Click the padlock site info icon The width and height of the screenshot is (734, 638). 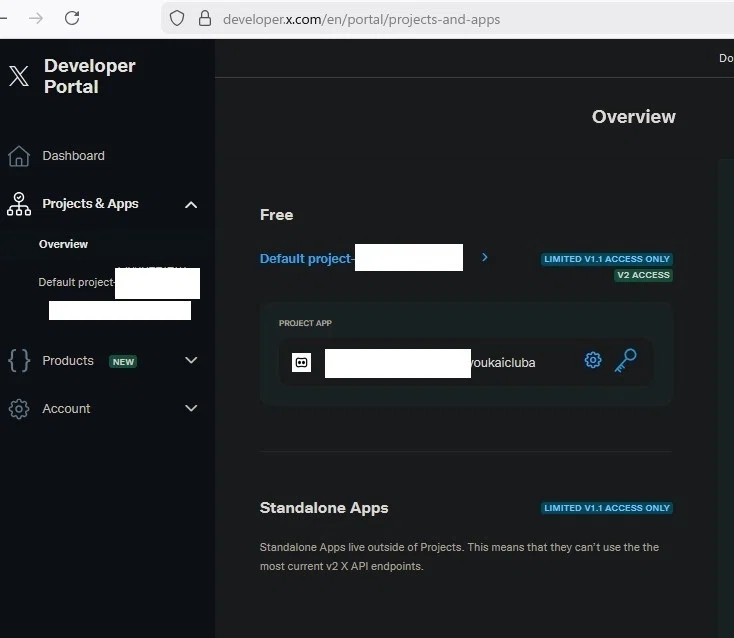click(x=205, y=19)
